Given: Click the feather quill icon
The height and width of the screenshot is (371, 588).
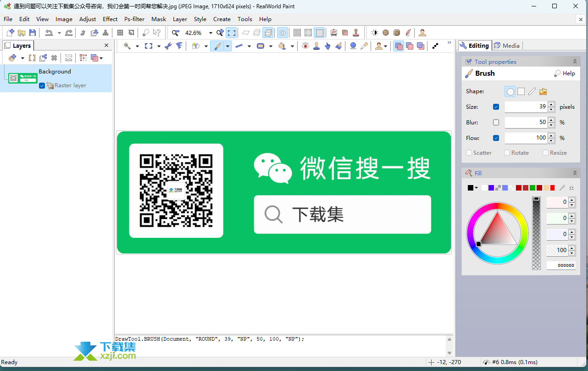Looking at the screenshot, I should (x=408, y=33).
